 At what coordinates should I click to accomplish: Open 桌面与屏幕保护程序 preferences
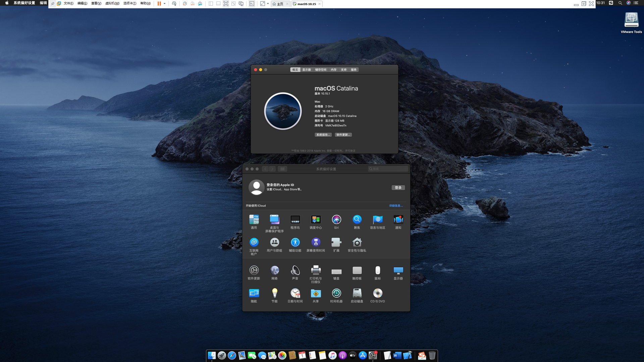(x=274, y=223)
